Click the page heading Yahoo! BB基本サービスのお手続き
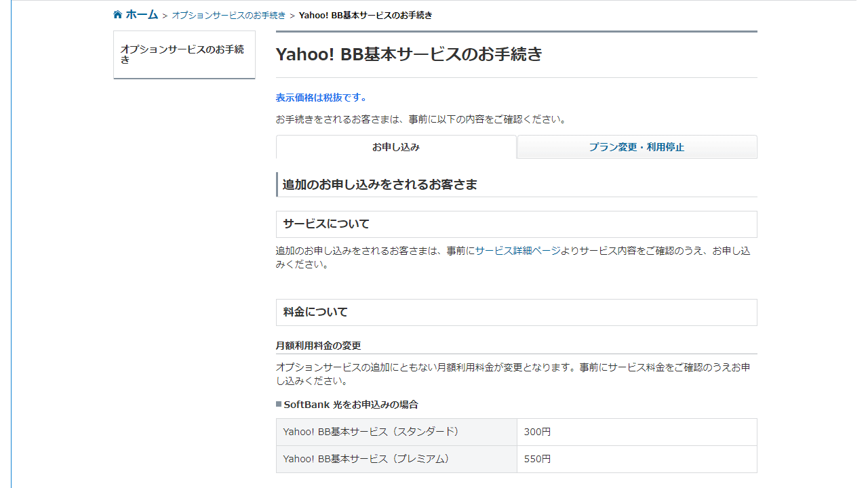Viewport: 868px width, 488px height. tap(409, 54)
